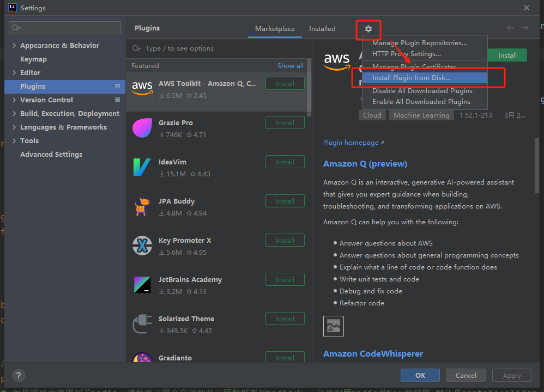Expand the Tools section

tap(14, 140)
